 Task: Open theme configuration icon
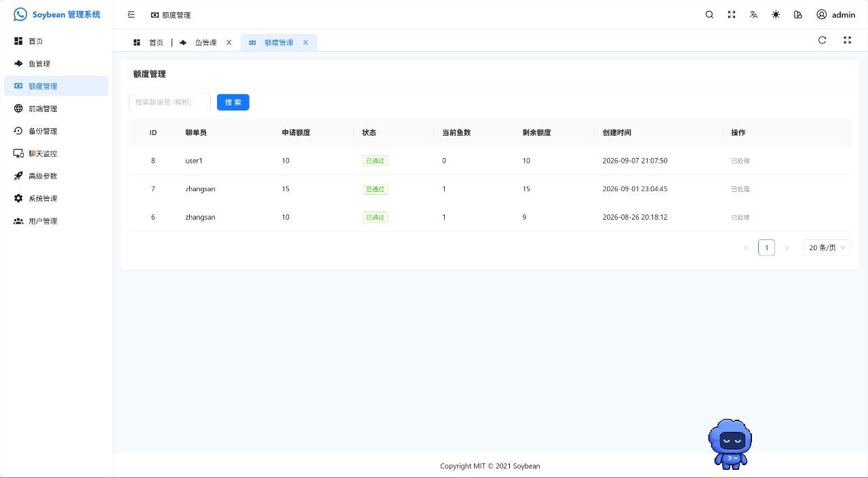798,14
